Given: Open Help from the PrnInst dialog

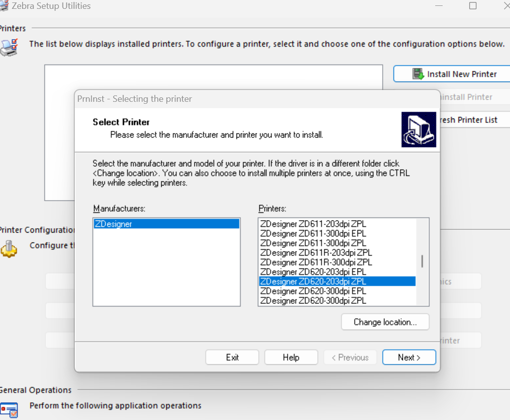Looking at the screenshot, I should tap(291, 357).
